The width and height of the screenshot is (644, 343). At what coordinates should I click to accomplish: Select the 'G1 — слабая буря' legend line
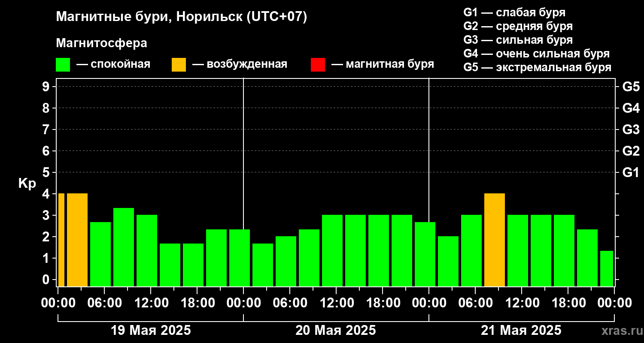[514, 12]
